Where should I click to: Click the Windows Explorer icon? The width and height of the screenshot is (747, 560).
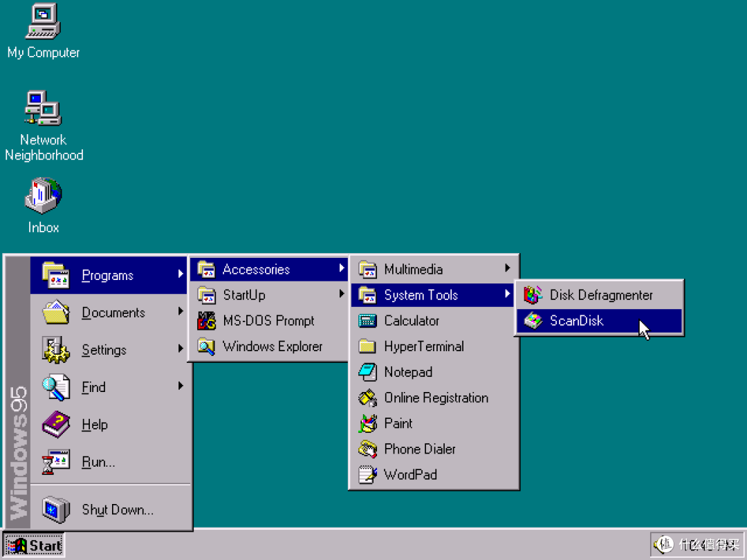(x=206, y=346)
